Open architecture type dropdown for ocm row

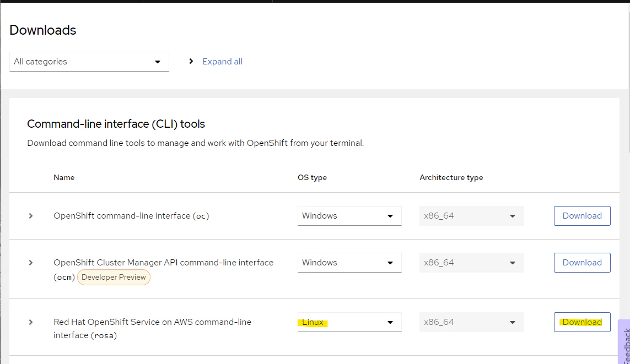[x=472, y=263]
